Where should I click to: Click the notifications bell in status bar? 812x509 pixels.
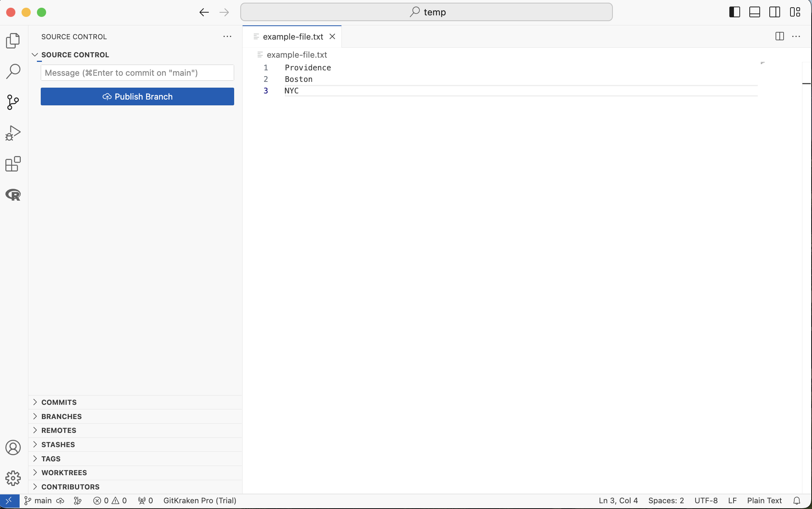[x=797, y=501]
